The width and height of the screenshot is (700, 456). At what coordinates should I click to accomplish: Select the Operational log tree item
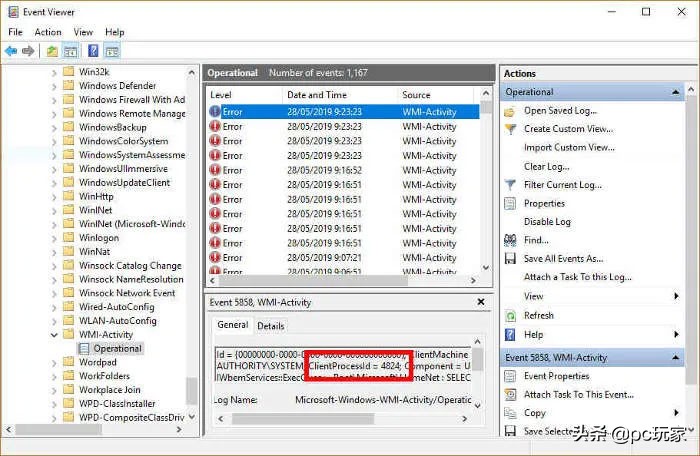point(117,349)
